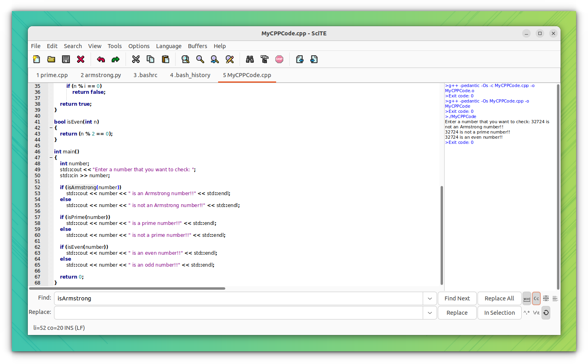The image size is (588, 364).
Task: Undo the last edit via the red arrow icon
Action: click(x=101, y=59)
